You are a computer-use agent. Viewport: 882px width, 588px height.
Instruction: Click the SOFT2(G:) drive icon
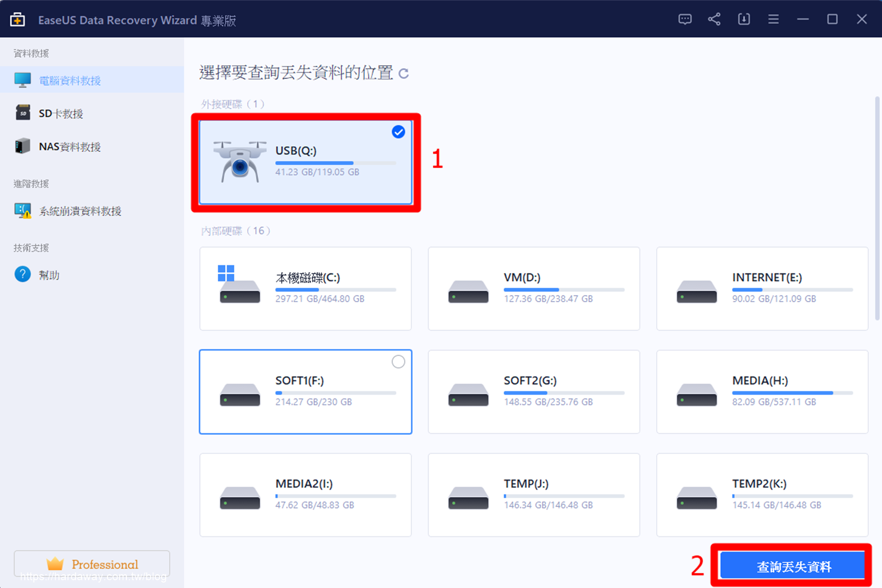468,395
